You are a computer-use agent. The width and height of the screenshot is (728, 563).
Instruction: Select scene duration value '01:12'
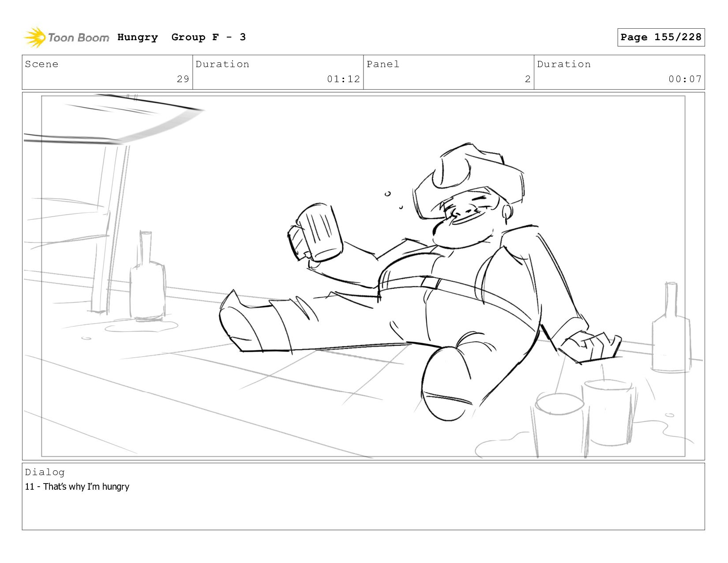(344, 79)
